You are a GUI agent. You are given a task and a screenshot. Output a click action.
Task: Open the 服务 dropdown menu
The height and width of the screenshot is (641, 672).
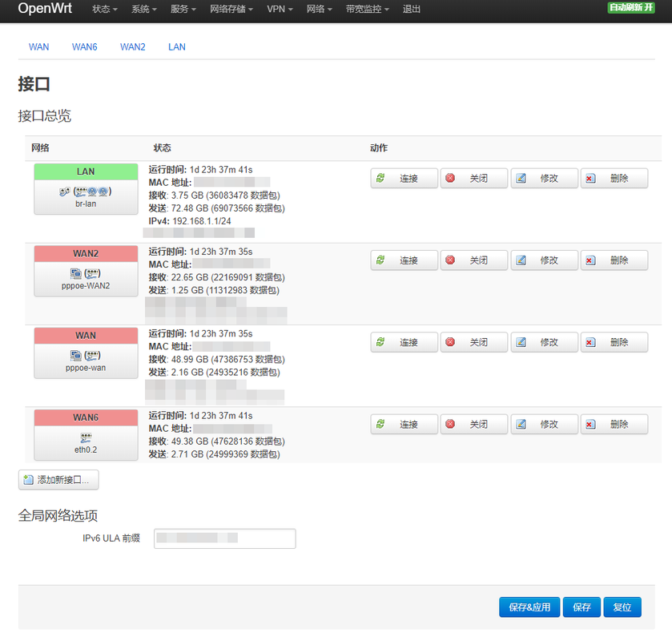183,9
